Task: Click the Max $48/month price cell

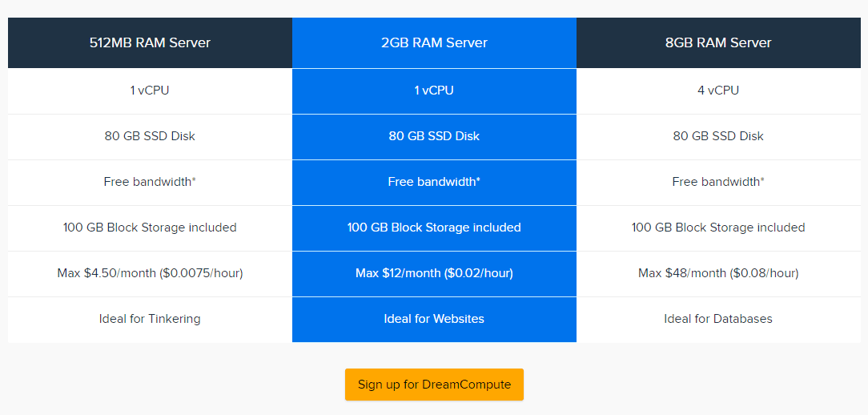Action: coord(718,273)
